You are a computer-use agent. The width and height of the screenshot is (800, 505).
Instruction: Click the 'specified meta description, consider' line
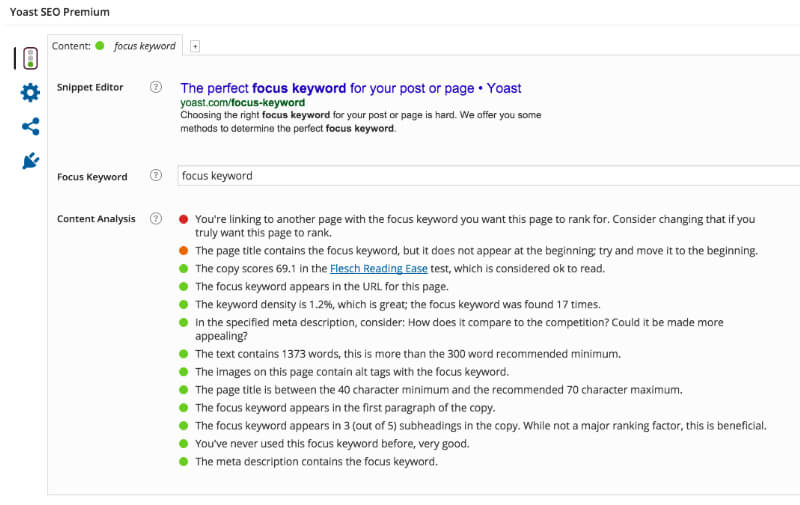(459, 329)
